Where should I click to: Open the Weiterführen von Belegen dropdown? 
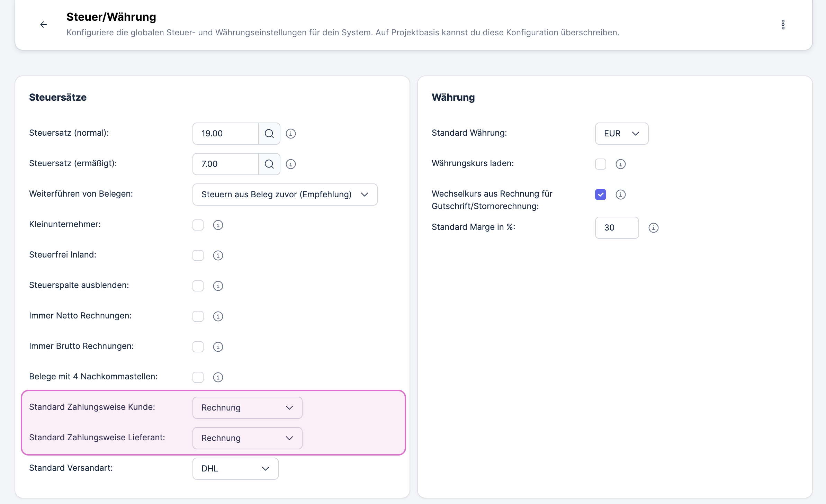click(x=285, y=194)
